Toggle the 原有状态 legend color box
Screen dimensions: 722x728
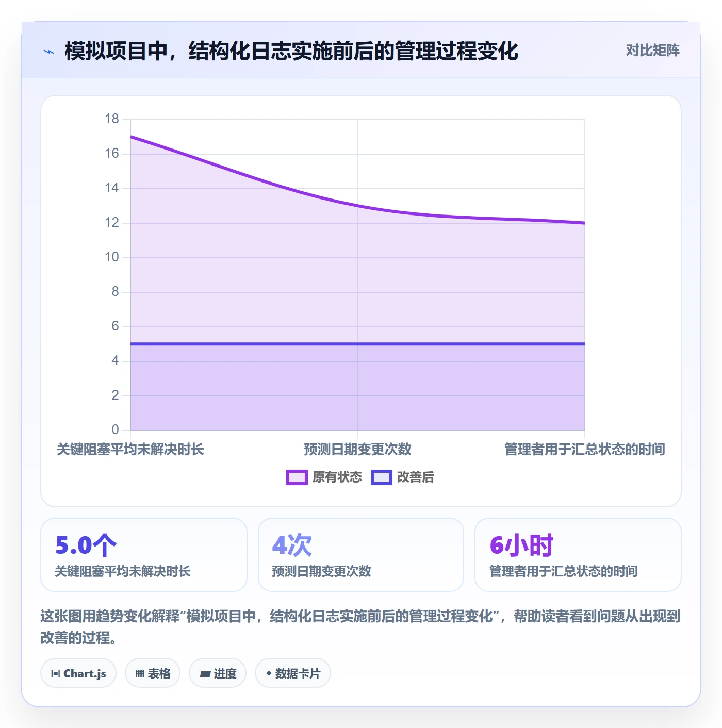pos(297,477)
